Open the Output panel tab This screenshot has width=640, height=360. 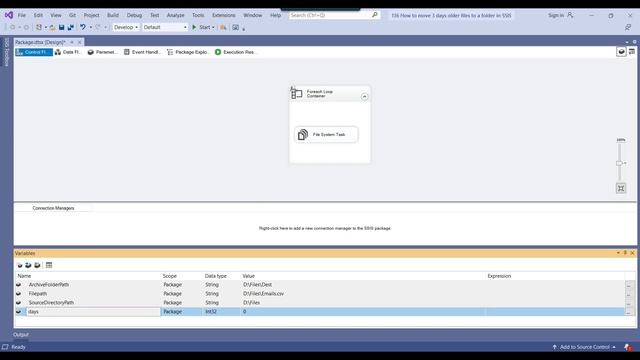[x=21, y=335]
